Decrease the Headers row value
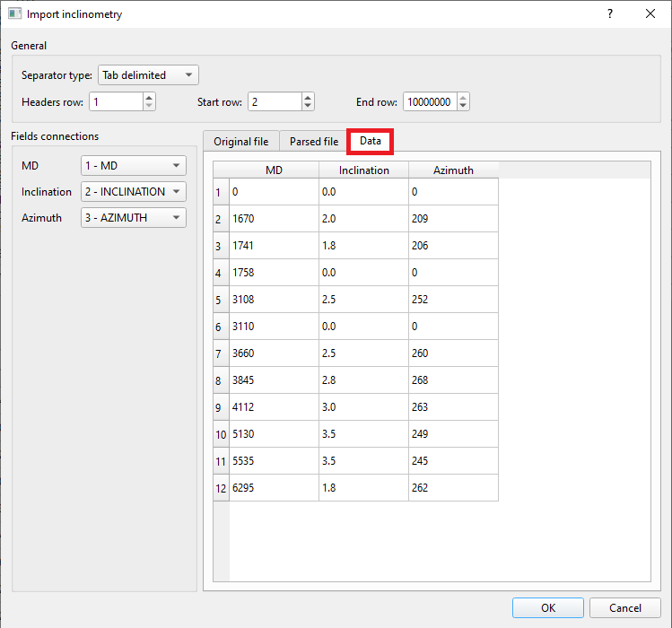Image resolution: width=672 pixels, height=628 pixels. [149, 106]
